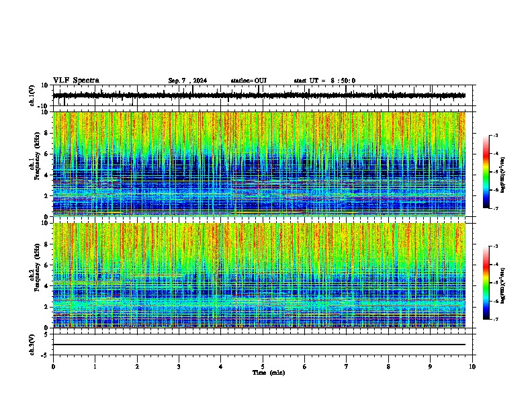Click the ch.2 spectrogram color scale bar

pyautogui.click(x=486, y=283)
